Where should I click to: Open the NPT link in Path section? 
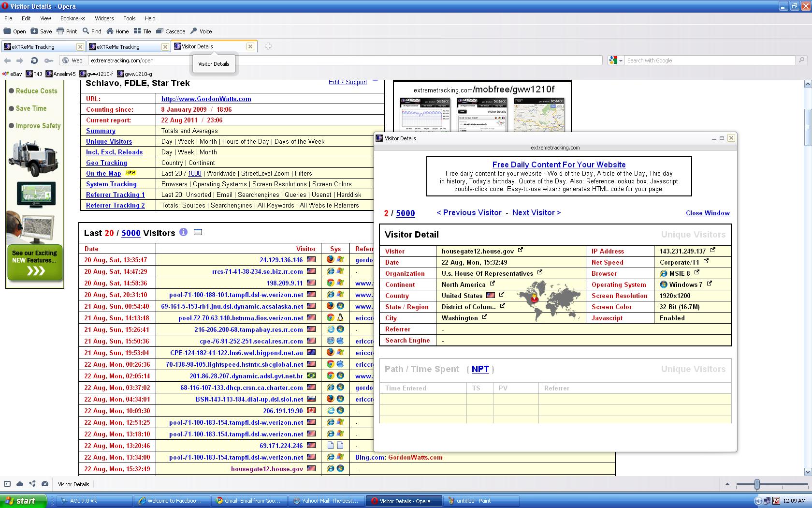click(x=480, y=369)
